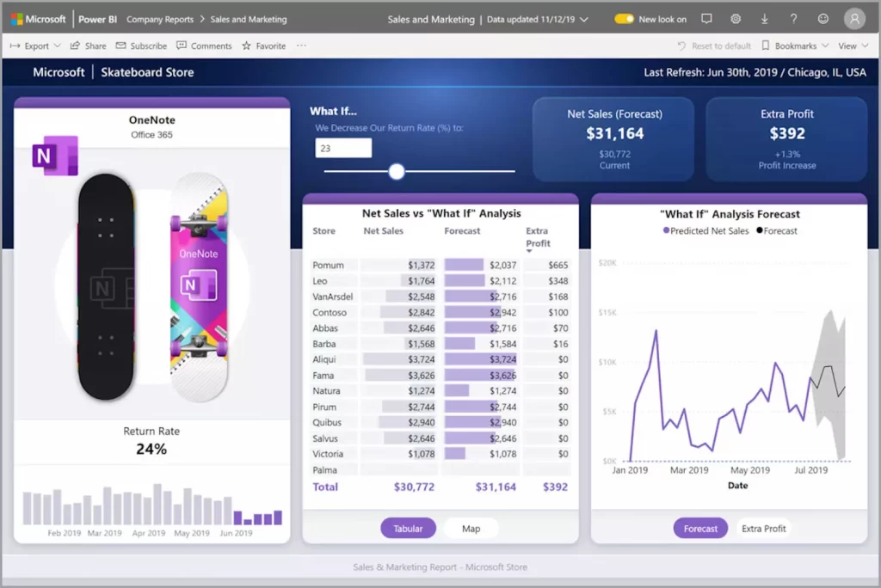Click the black-dot Forecast legend item
Viewport: 881px width, 588px height.
777,231
